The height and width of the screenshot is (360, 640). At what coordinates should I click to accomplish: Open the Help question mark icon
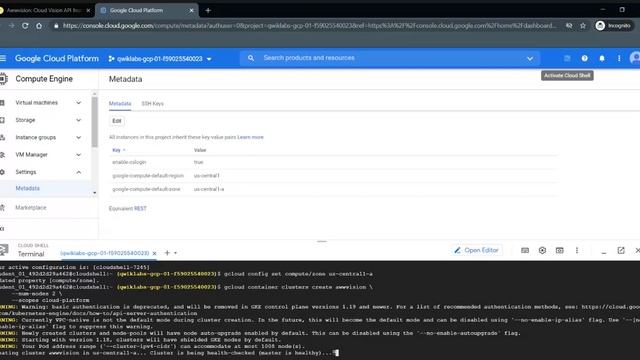point(584,58)
